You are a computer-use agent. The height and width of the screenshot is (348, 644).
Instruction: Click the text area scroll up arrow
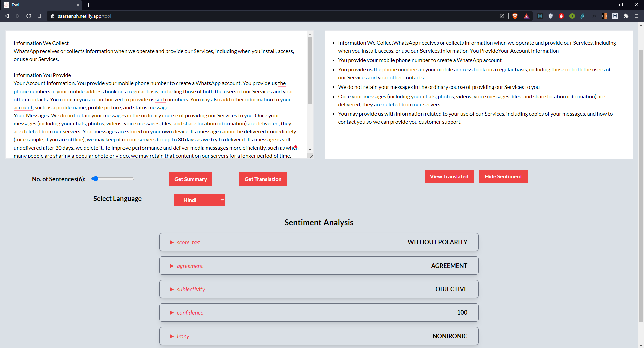pyautogui.click(x=310, y=34)
